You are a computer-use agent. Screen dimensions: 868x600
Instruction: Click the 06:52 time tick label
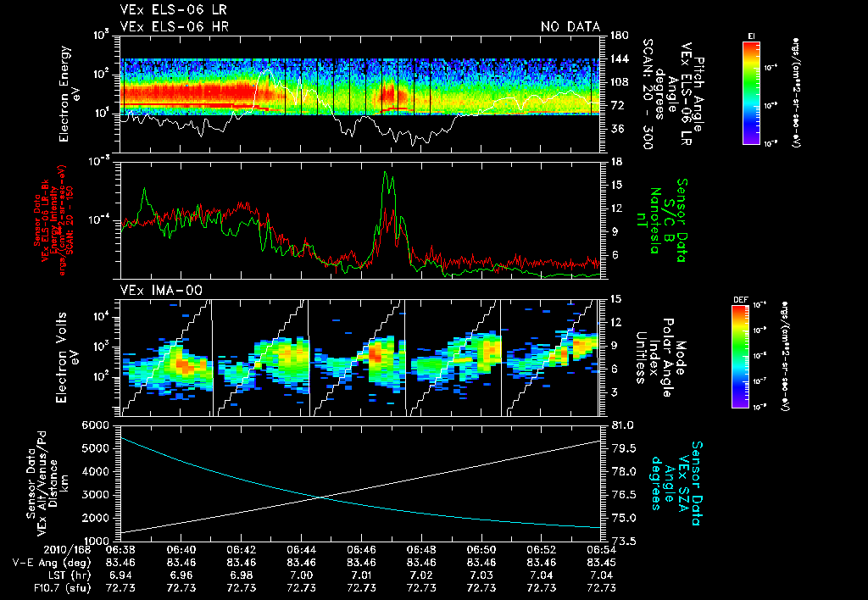point(542,551)
